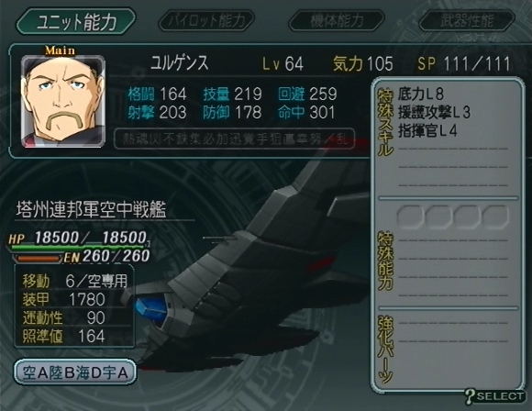Select the ユニット能力 tab
This screenshot has width=532, height=411.
[x=75, y=21]
